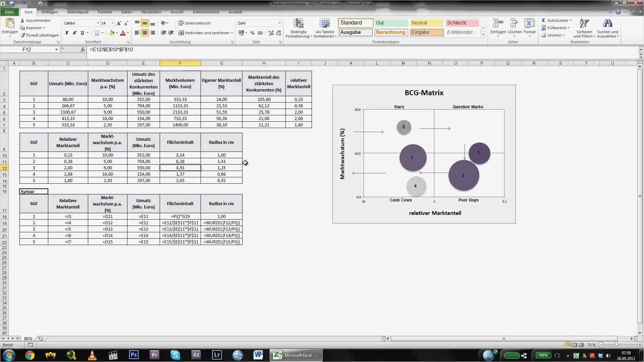The image size is (644, 362).
Task: Open the font name Calibri dropdown
Action: [x=98, y=23]
